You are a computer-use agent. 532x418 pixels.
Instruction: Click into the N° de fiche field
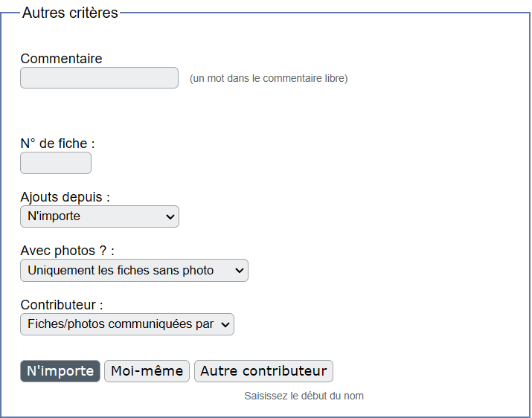(x=56, y=163)
